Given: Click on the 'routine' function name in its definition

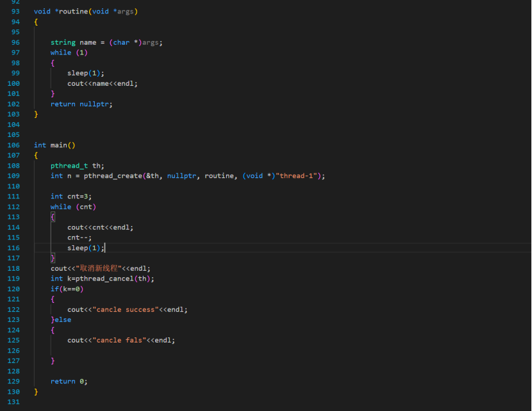Looking at the screenshot, I should pyautogui.click(x=74, y=12).
